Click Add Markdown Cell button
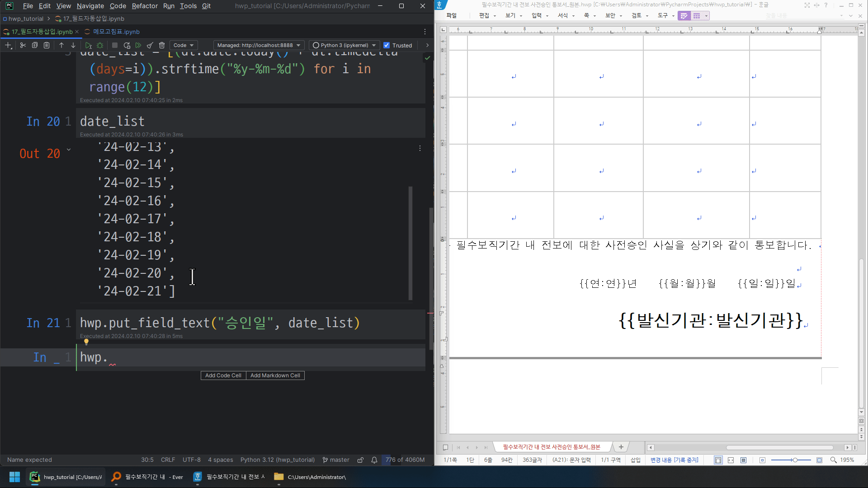 click(275, 375)
